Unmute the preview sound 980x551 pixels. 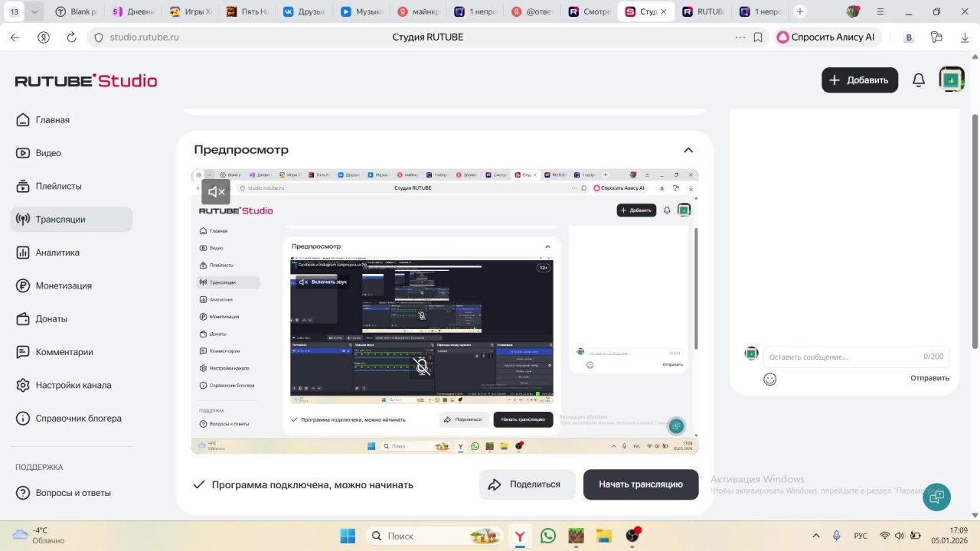click(x=217, y=192)
